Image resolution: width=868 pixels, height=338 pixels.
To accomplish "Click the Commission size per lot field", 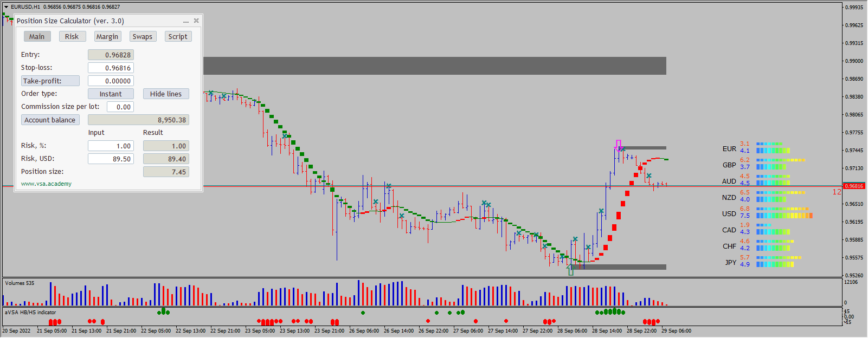I will point(120,107).
